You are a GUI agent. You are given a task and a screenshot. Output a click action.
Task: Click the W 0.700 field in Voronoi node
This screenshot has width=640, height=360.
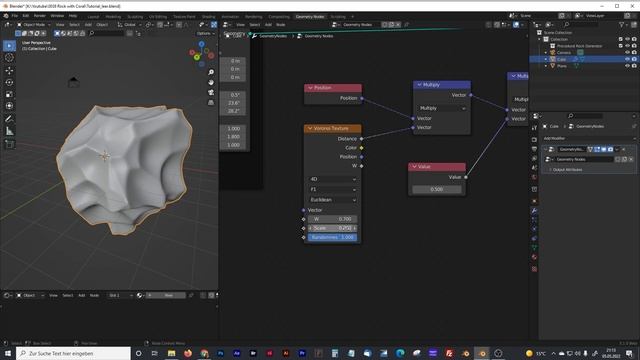(x=333, y=219)
